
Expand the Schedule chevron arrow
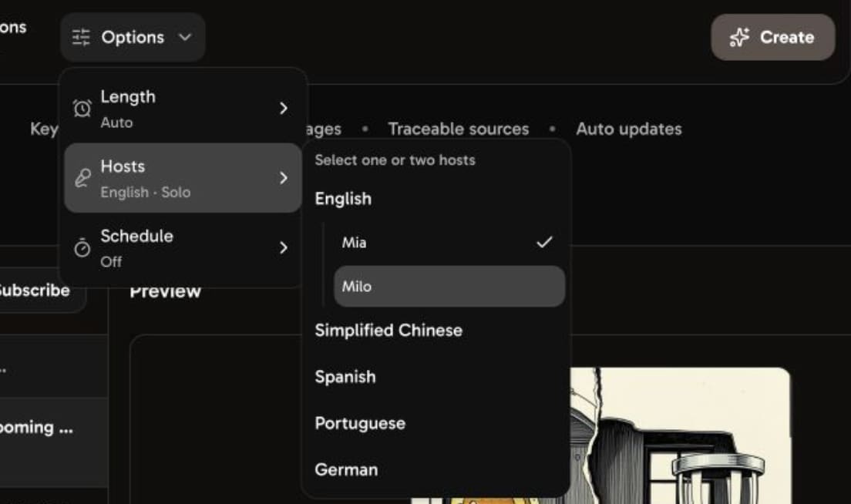click(284, 248)
